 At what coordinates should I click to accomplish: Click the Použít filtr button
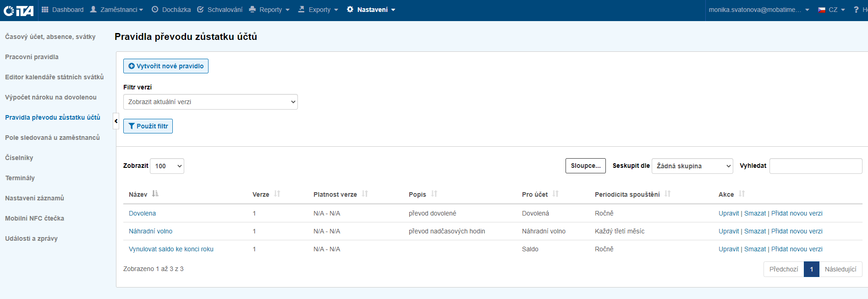tap(148, 126)
